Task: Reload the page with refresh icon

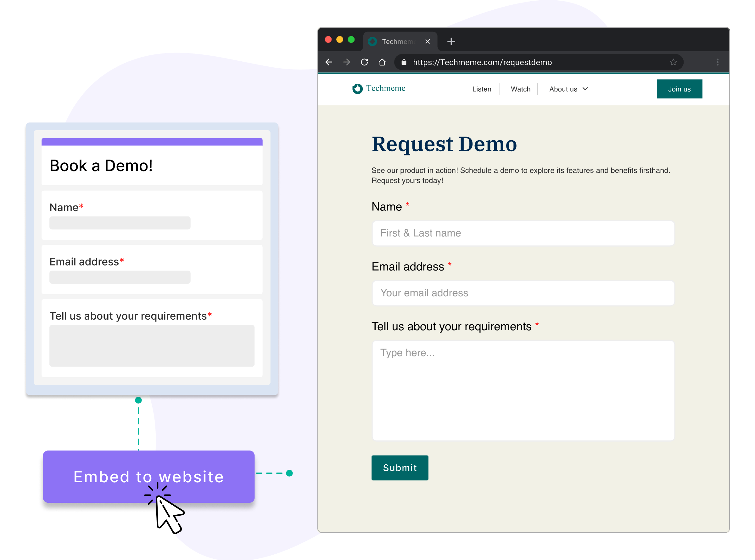Action: 364,62
